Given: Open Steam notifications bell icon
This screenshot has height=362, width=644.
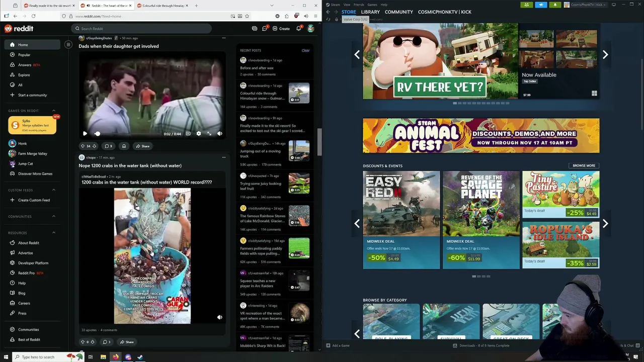Looking at the screenshot, I should tap(555, 5).
